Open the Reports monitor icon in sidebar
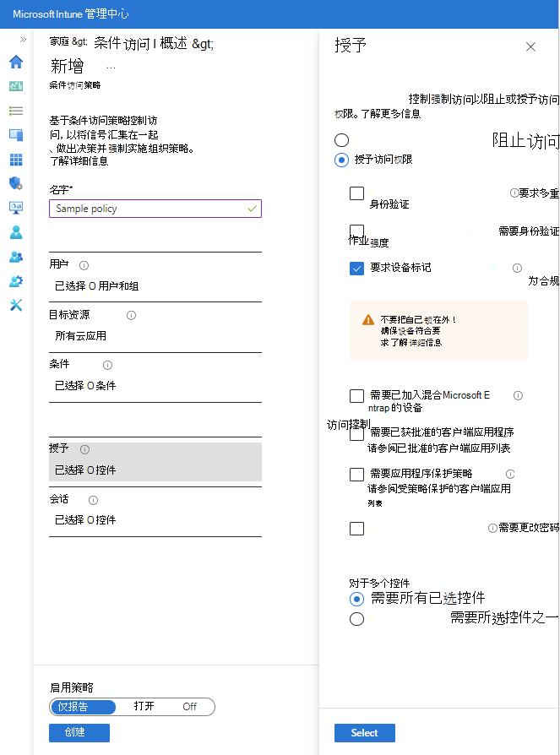This screenshot has width=560, height=755. [x=16, y=208]
